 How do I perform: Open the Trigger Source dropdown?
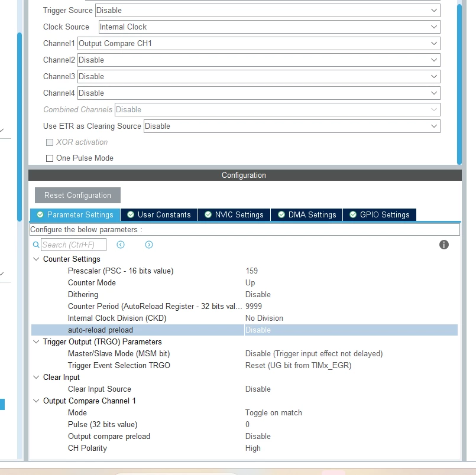click(x=267, y=10)
